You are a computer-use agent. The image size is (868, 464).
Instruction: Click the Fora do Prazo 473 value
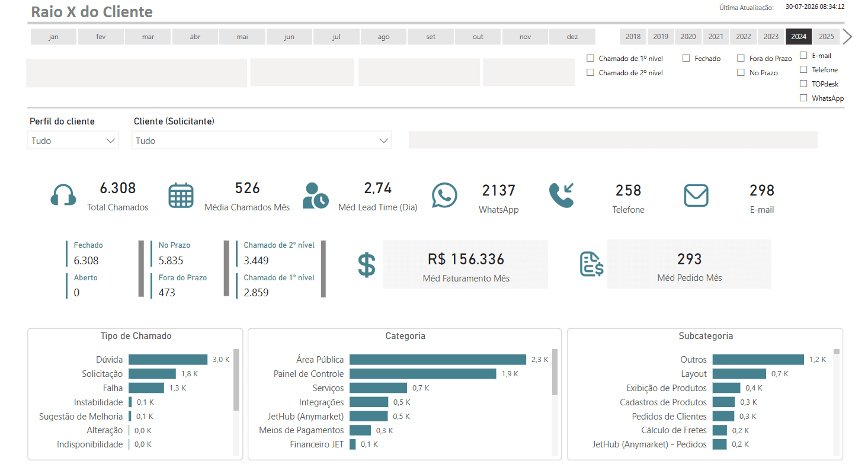click(167, 292)
